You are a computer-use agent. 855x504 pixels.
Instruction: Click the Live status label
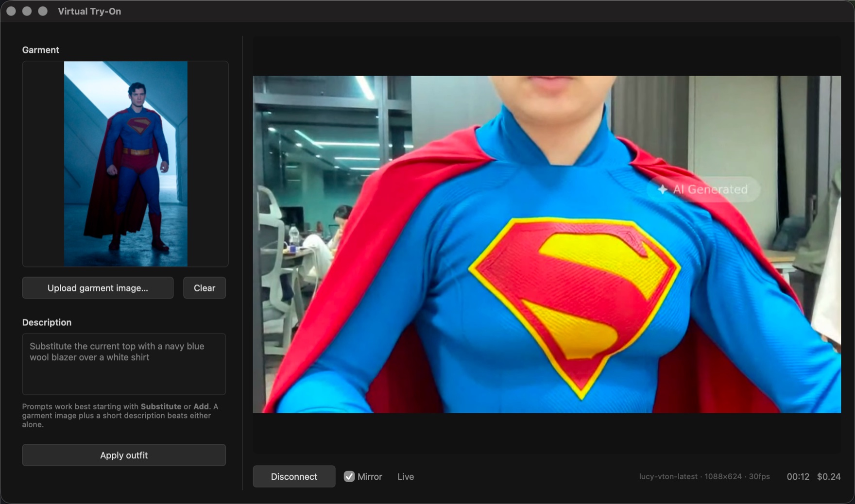tap(406, 477)
